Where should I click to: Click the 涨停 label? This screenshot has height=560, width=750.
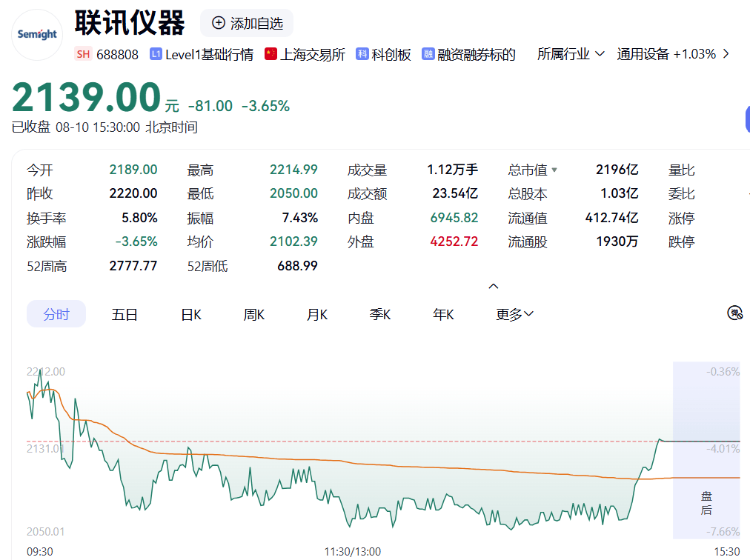[682, 218]
